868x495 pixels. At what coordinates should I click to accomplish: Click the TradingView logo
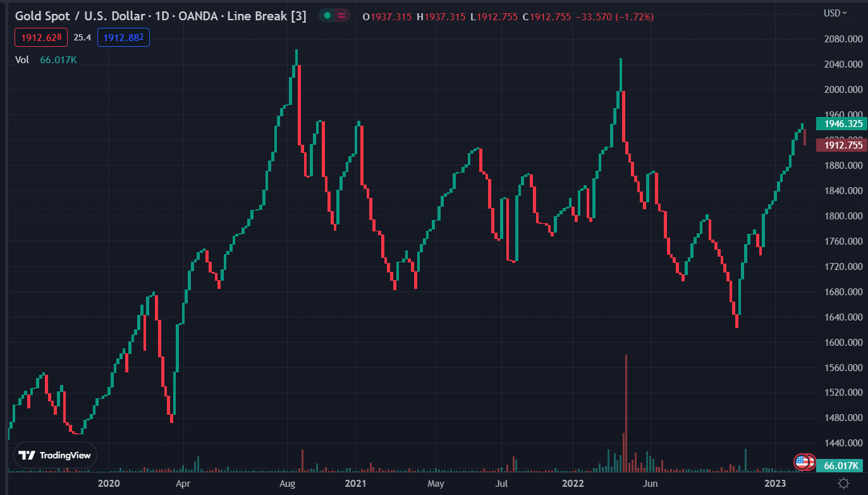(54, 455)
